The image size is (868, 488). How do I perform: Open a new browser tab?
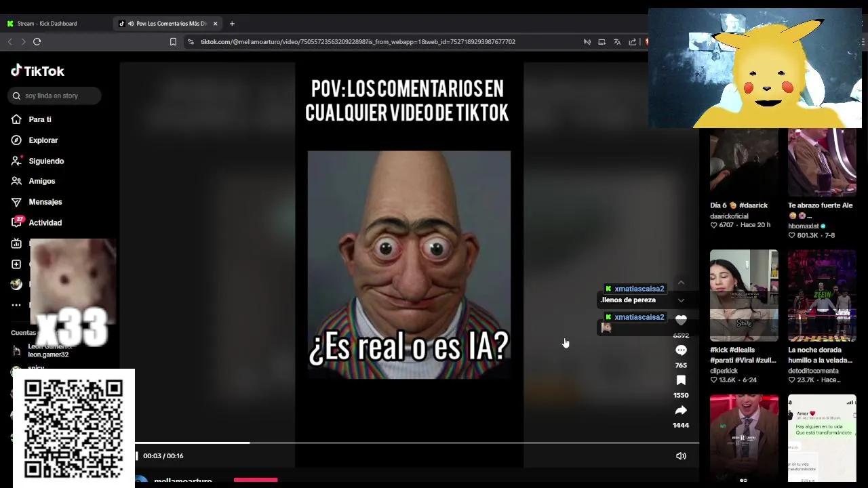pos(232,24)
